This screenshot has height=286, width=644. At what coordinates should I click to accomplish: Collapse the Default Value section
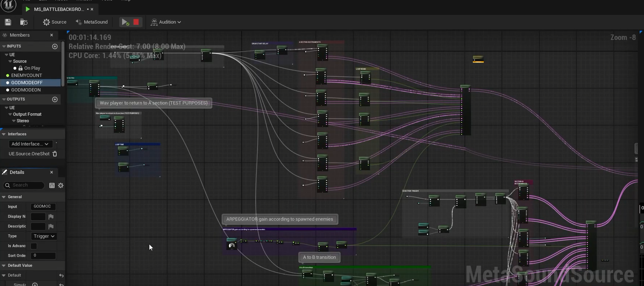tap(4, 266)
